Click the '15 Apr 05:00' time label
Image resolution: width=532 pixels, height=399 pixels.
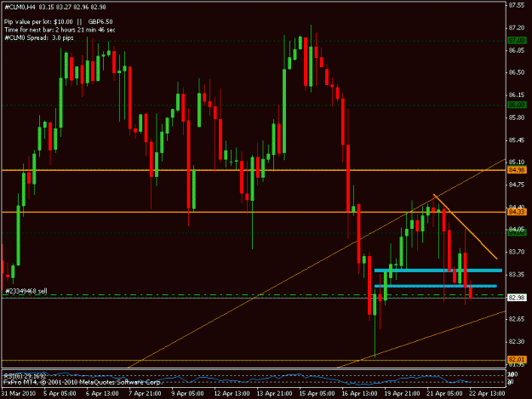tap(317, 393)
